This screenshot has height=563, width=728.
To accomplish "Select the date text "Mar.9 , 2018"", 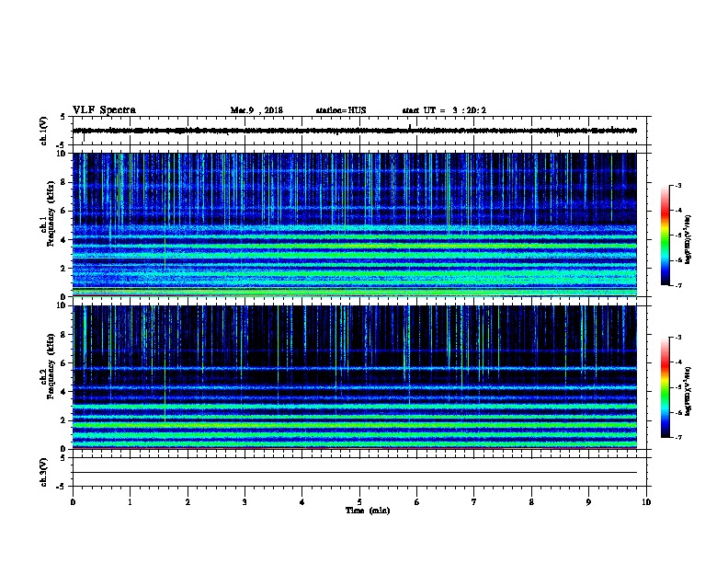I will (256, 110).
